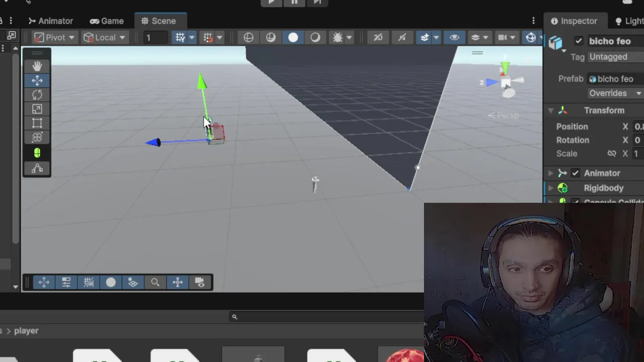
Task: Click the magnifier search icon in bottom overlay bar
Action: (155, 283)
